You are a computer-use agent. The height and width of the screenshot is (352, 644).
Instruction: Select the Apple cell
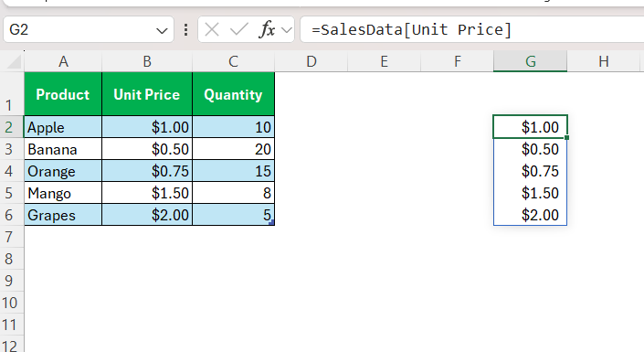[63, 127]
